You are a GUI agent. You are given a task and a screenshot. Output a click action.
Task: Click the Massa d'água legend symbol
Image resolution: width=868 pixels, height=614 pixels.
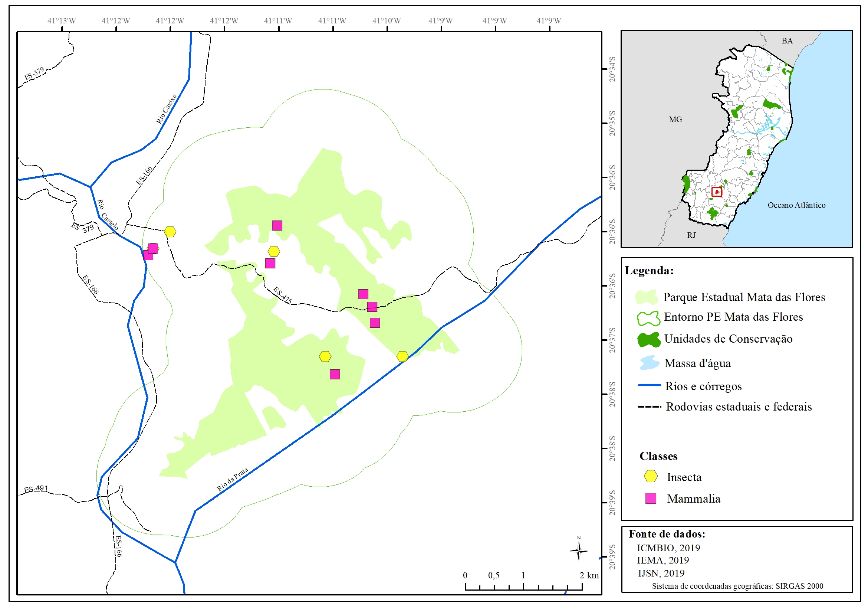point(649,362)
